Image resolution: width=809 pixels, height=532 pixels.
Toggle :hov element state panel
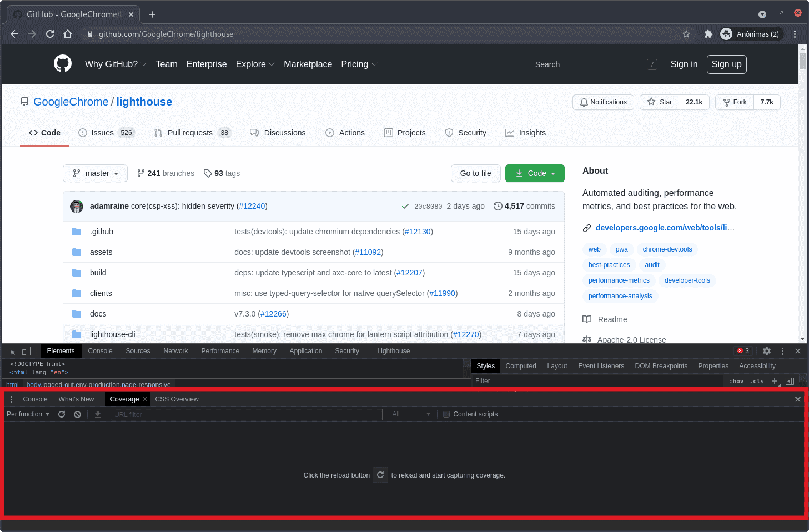(x=737, y=381)
